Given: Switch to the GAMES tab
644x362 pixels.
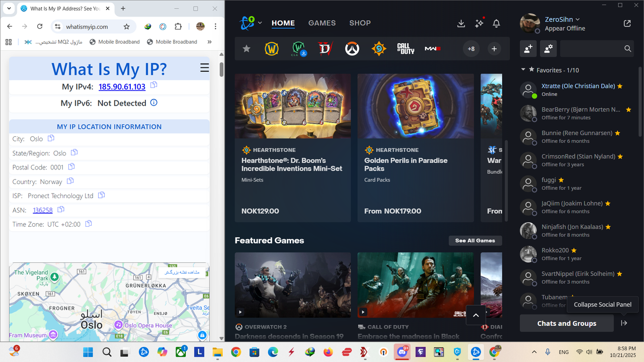Looking at the screenshot, I should (x=321, y=23).
